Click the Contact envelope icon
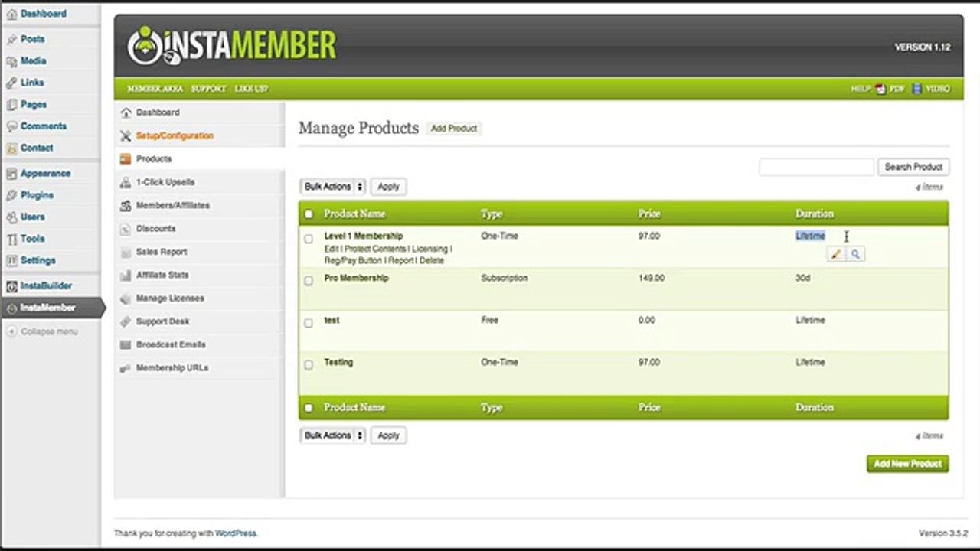This screenshot has height=551, width=980. (x=11, y=148)
